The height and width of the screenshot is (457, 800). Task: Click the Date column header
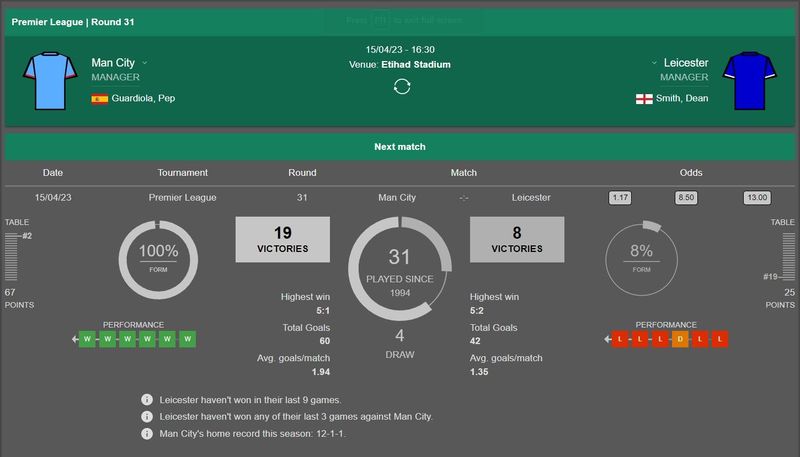(x=53, y=172)
